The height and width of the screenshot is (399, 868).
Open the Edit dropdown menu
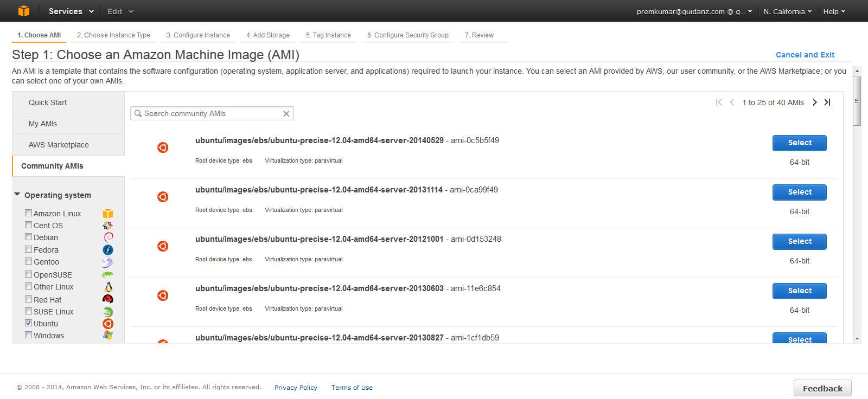point(120,11)
